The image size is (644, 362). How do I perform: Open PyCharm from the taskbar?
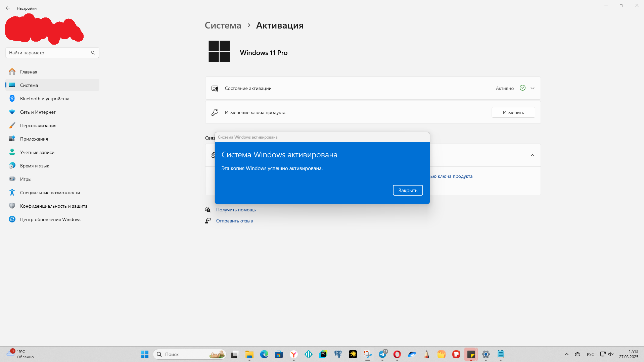[323, 354]
